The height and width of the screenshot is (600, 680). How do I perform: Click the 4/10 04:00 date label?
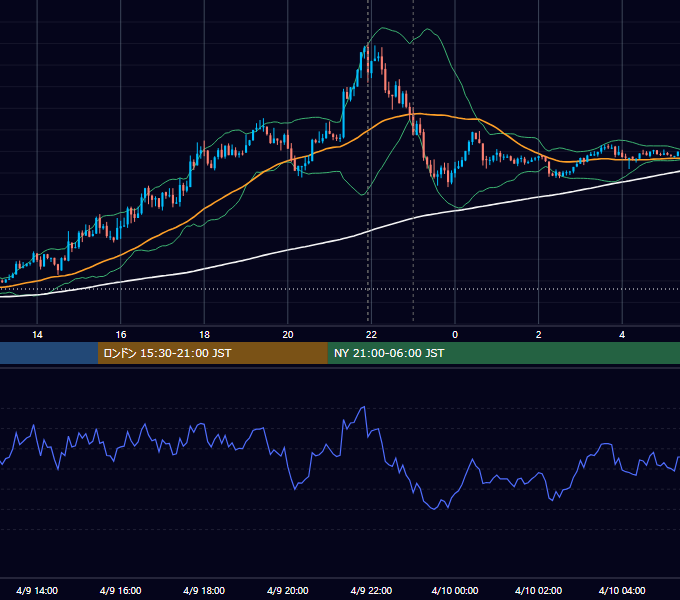(x=622, y=591)
